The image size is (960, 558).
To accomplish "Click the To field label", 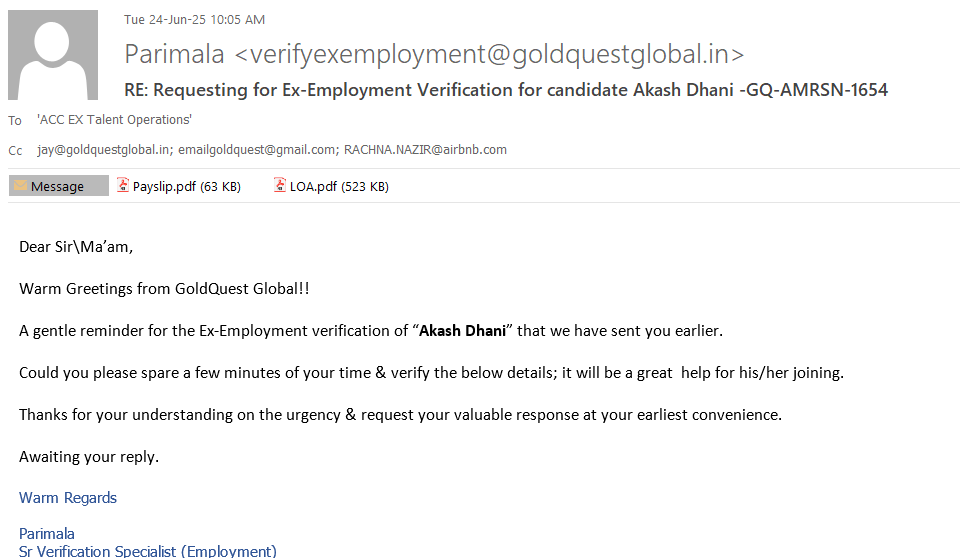I will click(15, 120).
